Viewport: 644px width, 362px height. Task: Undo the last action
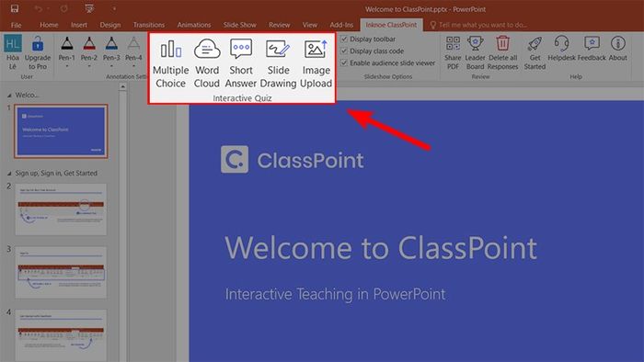click(39, 8)
